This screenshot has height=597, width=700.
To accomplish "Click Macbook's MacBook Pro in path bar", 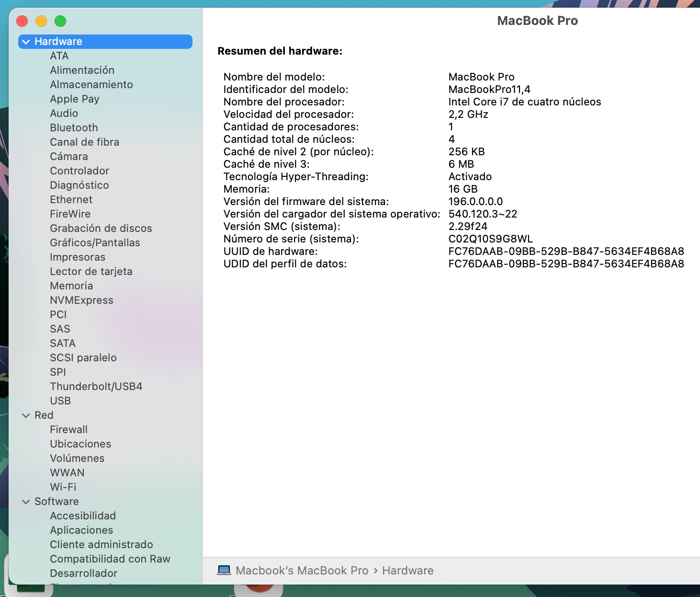I will pos(302,570).
